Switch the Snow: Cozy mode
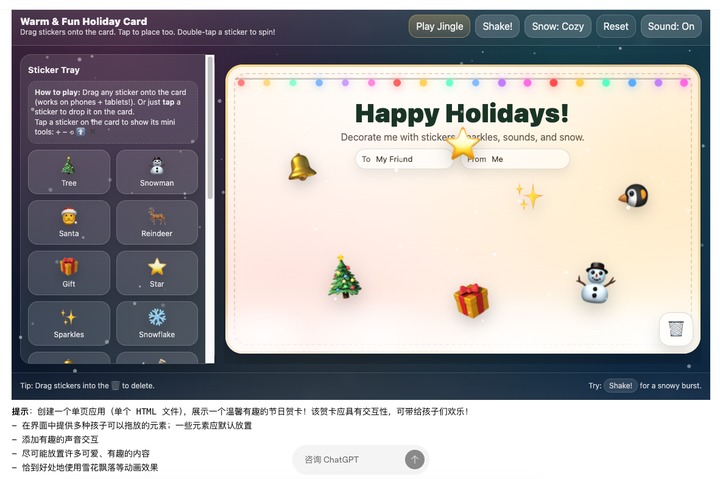Screen dimensions: 720x479 pos(557,27)
